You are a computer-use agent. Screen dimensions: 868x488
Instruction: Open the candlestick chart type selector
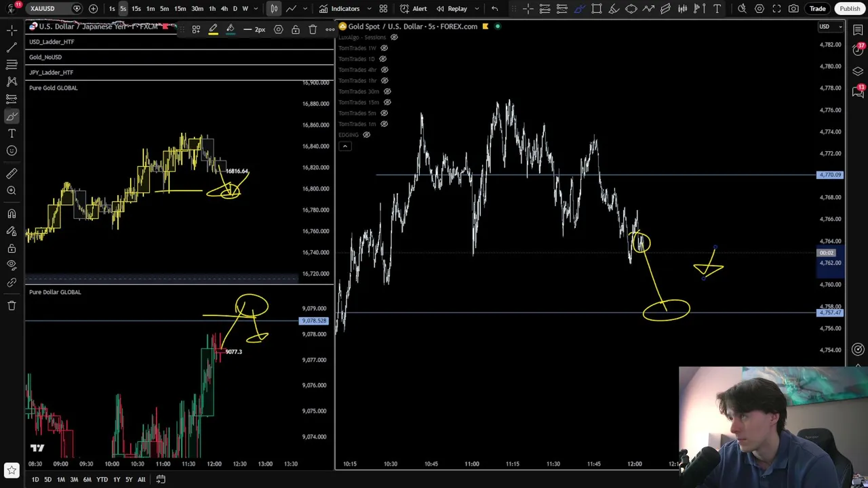coord(274,8)
